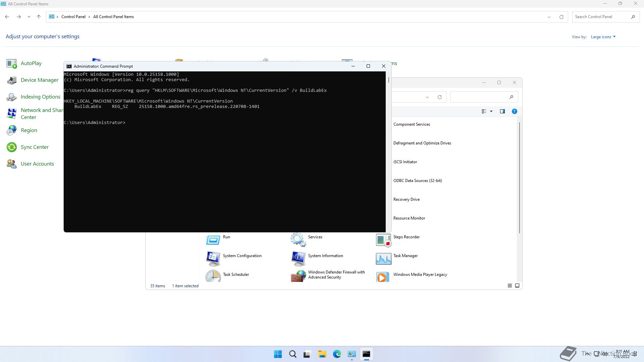The image size is (644, 362).
Task: Open taskbar Search
Action: (292, 354)
